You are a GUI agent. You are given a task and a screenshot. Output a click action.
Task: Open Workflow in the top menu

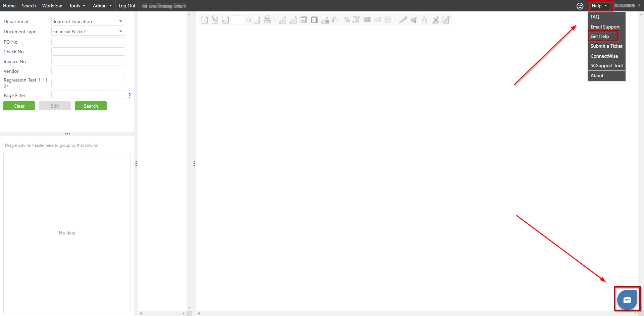pyautogui.click(x=52, y=6)
